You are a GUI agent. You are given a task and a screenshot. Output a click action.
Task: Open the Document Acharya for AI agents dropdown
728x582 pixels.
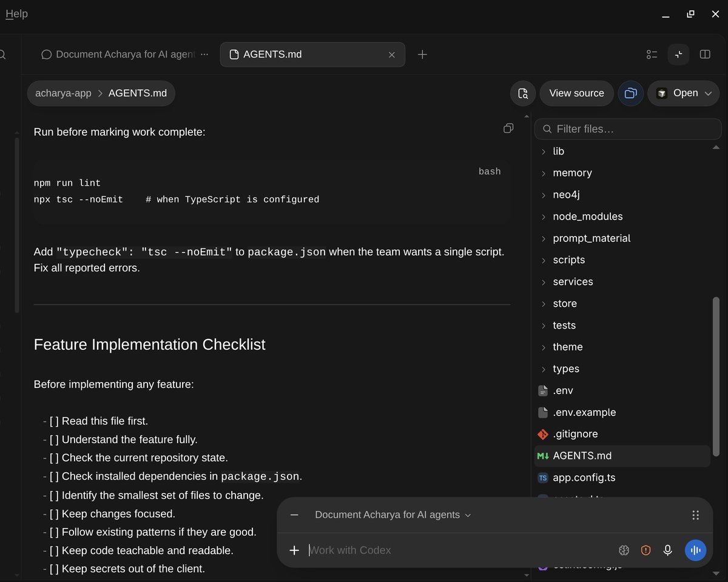(393, 515)
